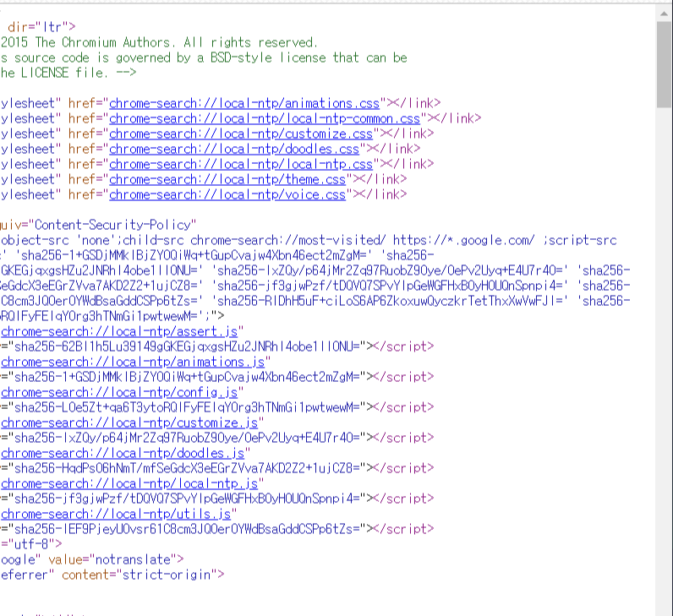Click the "object-src 'none'" policy text

pos(58,241)
